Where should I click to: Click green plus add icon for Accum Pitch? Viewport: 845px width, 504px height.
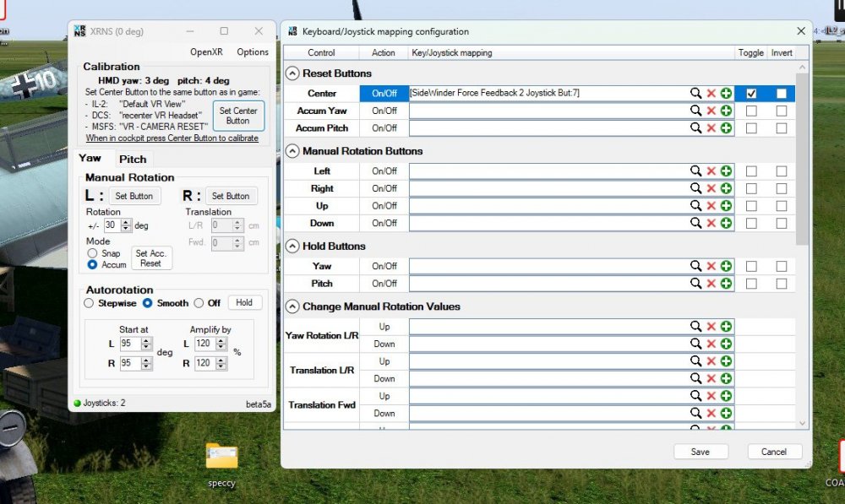pyautogui.click(x=726, y=128)
